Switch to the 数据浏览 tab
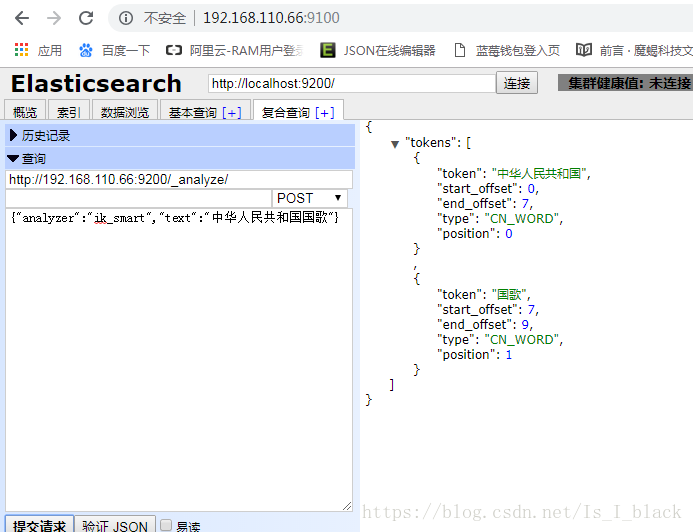This screenshot has width=693, height=532. point(125,110)
